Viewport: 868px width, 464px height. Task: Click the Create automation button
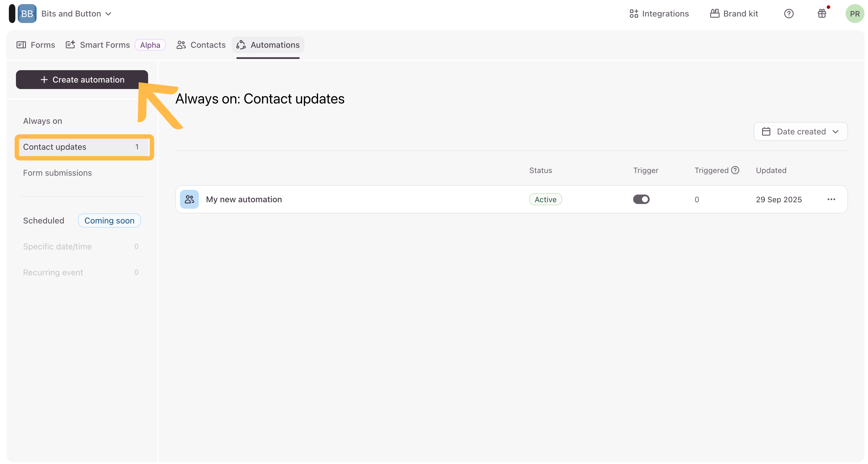[x=82, y=80]
